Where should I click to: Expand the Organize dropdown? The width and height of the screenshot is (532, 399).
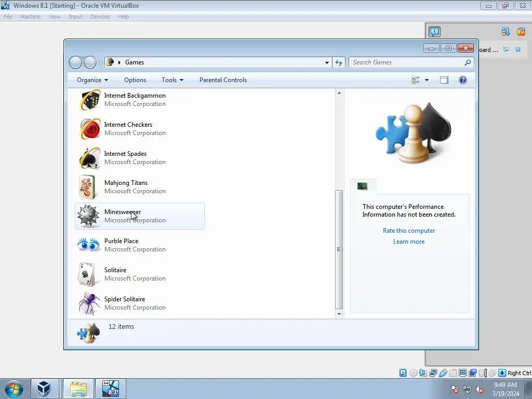[92, 80]
